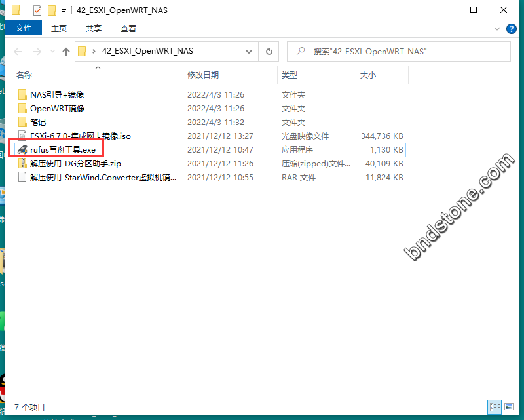524x420 pixels.
Task: Open the Customize Quick Access Toolbar dropdown
Action: (x=64, y=11)
